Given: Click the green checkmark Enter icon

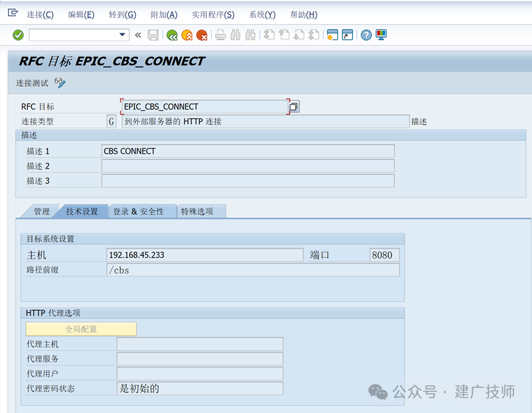Looking at the screenshot, I should click(x=18, y=35).
